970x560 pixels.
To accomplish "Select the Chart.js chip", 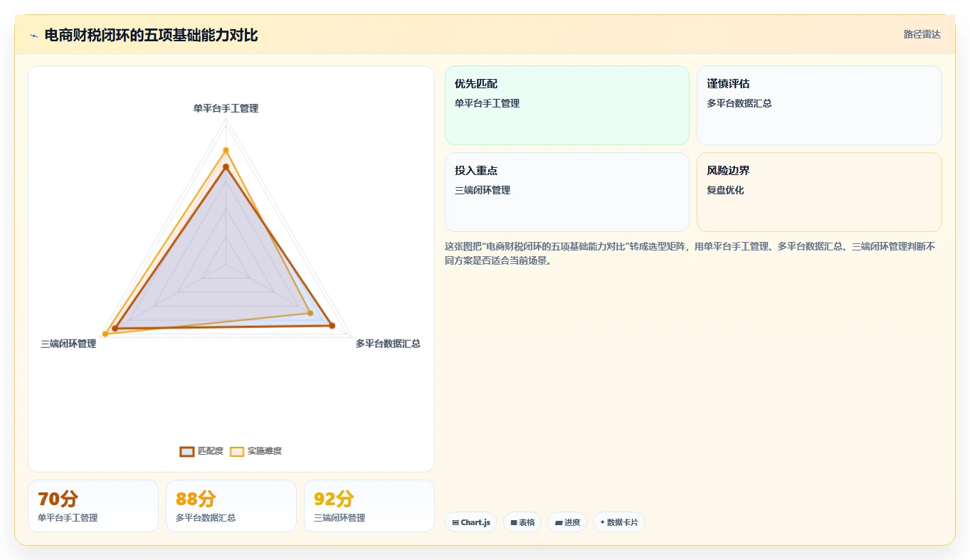I will coord(471,522).
